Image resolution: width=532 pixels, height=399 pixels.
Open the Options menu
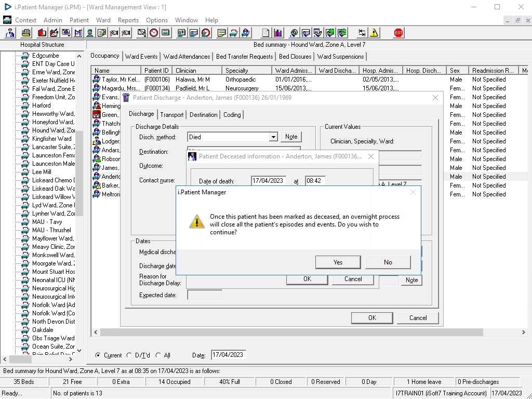click(157, 20)
